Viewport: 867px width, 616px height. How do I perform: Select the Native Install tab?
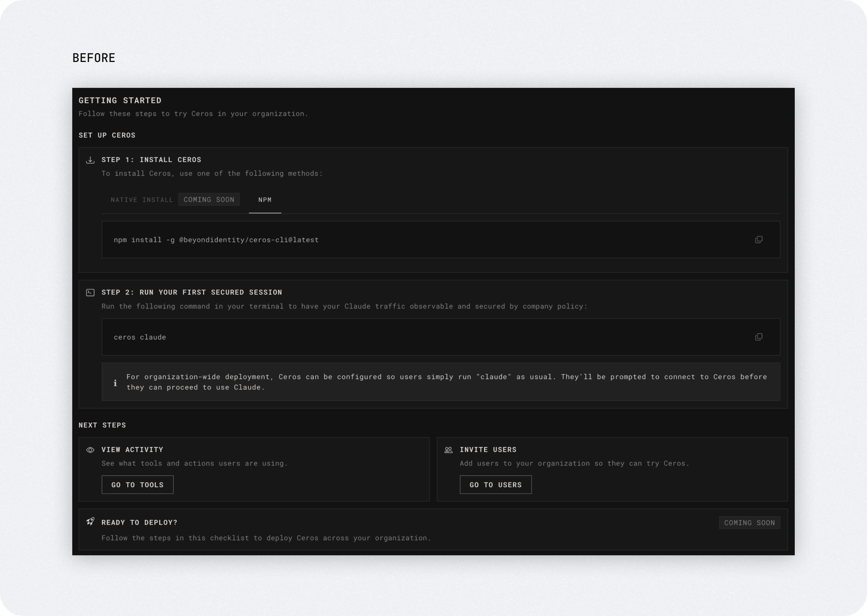[141, 200]
